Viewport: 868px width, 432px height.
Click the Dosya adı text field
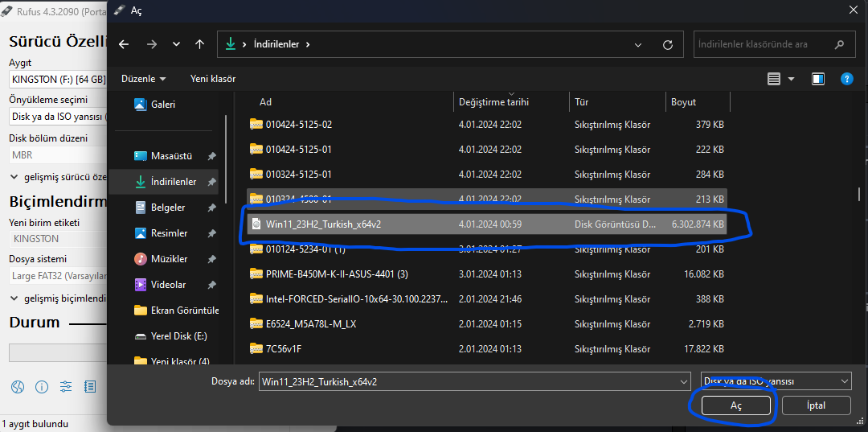[x=469, y=381]
